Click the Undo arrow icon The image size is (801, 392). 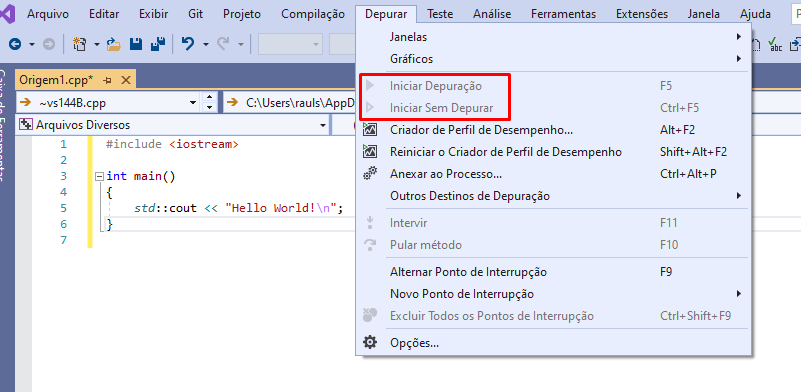pyautogui.click(x=189, y=44)
